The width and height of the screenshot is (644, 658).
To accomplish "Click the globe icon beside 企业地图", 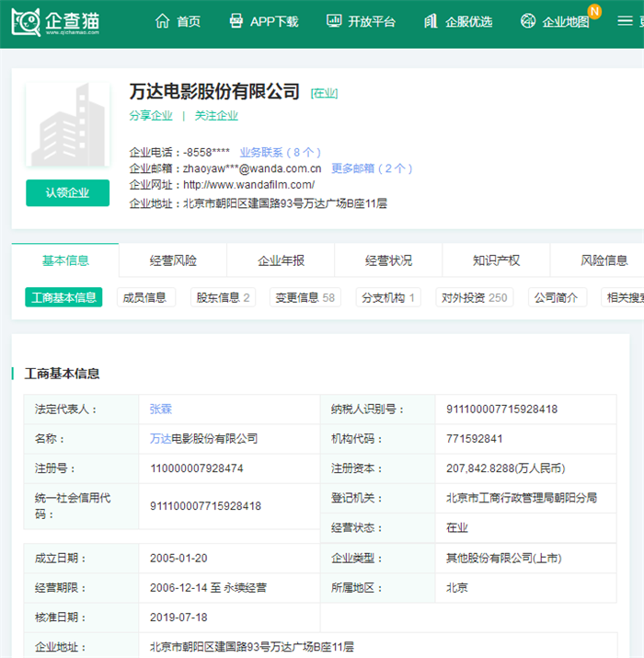I will click(x=528, y=21).
